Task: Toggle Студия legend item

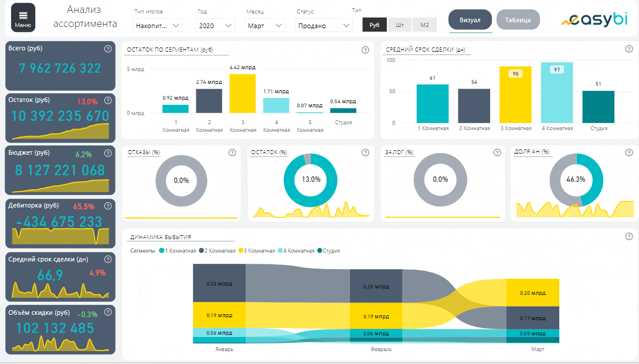Action: coord(328,251)
